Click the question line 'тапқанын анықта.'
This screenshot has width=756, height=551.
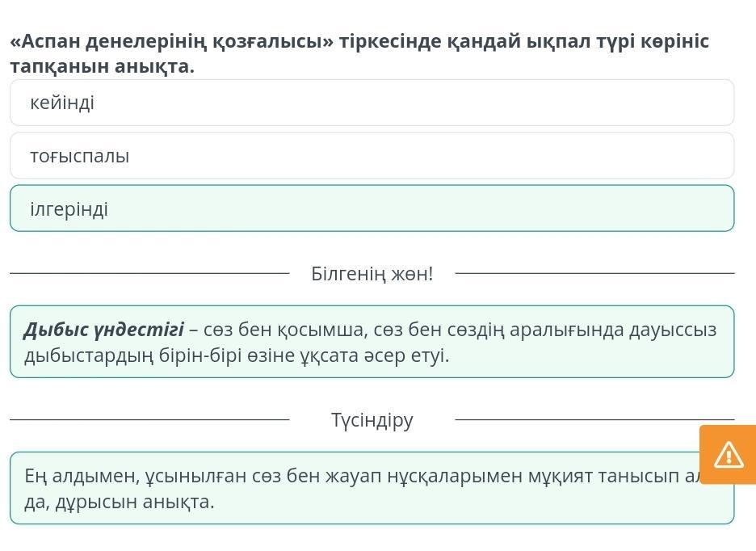point(103,66)
